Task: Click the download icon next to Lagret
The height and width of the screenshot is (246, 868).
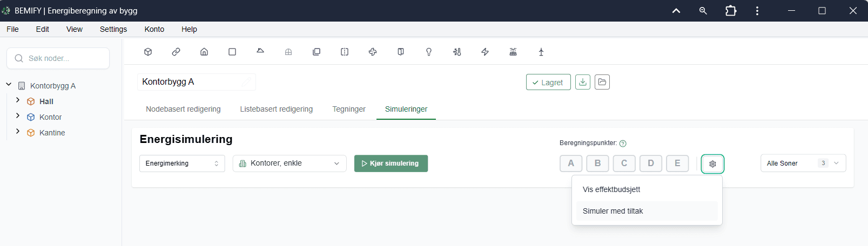Action: click(583, 82)
